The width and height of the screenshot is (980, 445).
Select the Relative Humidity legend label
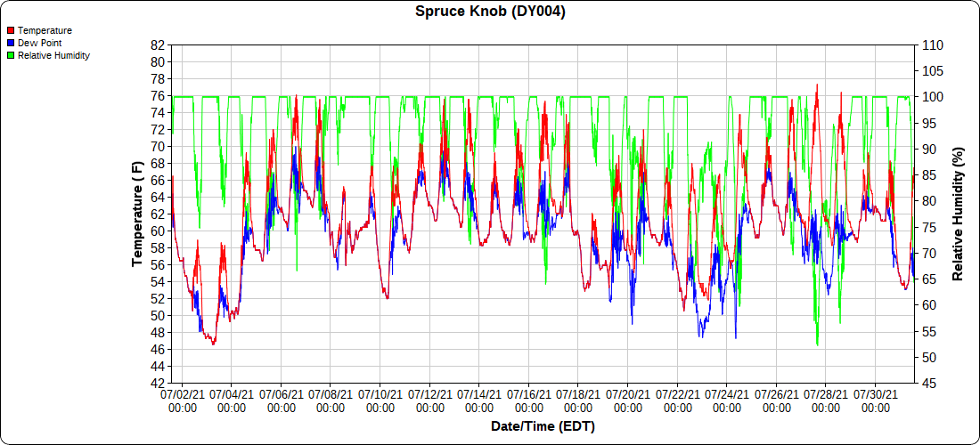click(x=53, y=55)
